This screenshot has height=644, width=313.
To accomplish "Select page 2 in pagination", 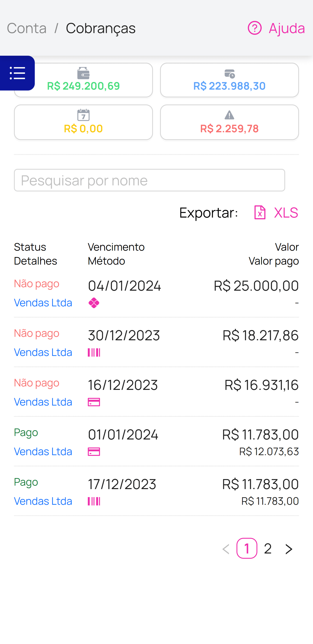I will coord(268,549).
